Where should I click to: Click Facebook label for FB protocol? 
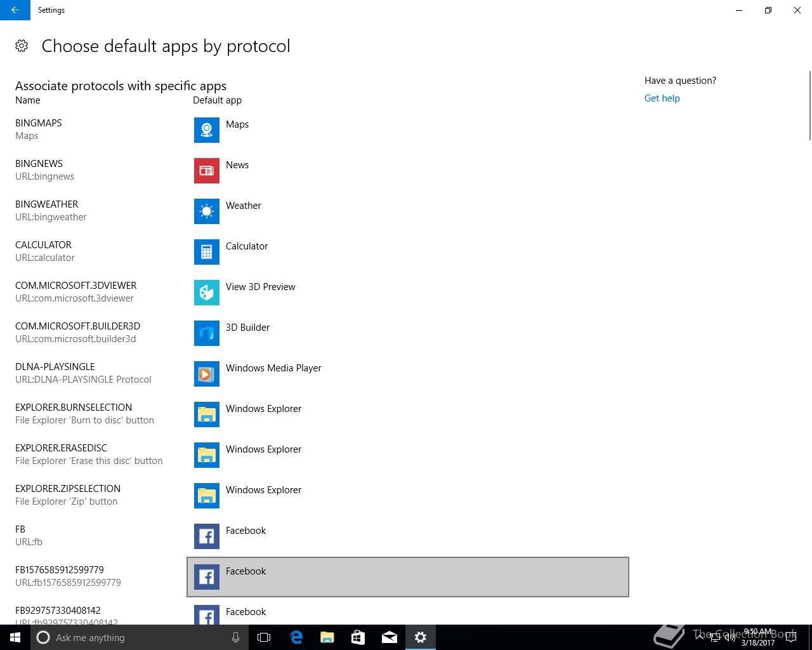246,531
